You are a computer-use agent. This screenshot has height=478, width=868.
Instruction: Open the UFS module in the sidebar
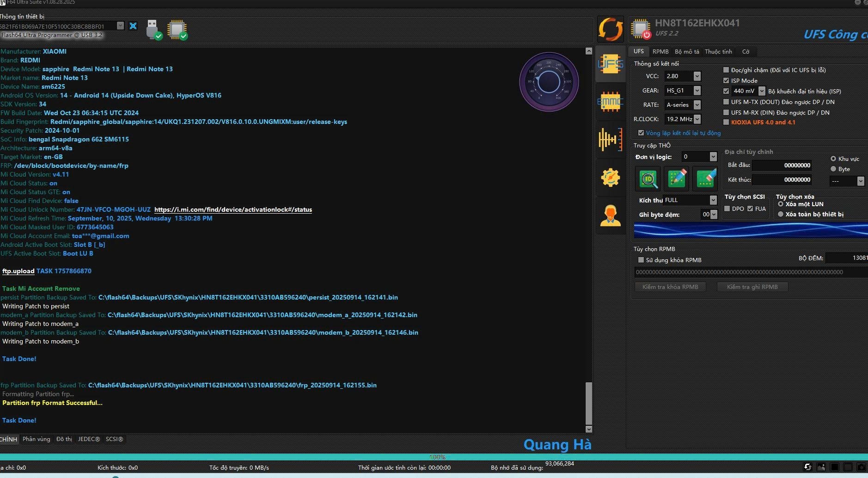point(610,64)
